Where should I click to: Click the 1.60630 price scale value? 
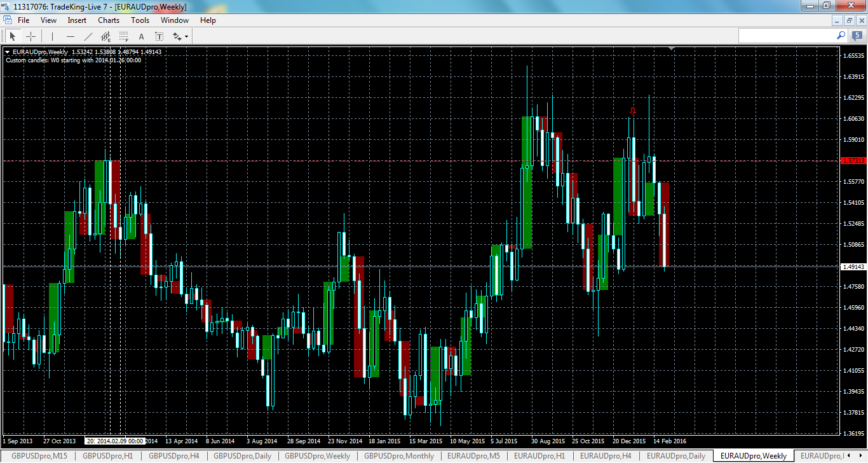pos(855,119)
